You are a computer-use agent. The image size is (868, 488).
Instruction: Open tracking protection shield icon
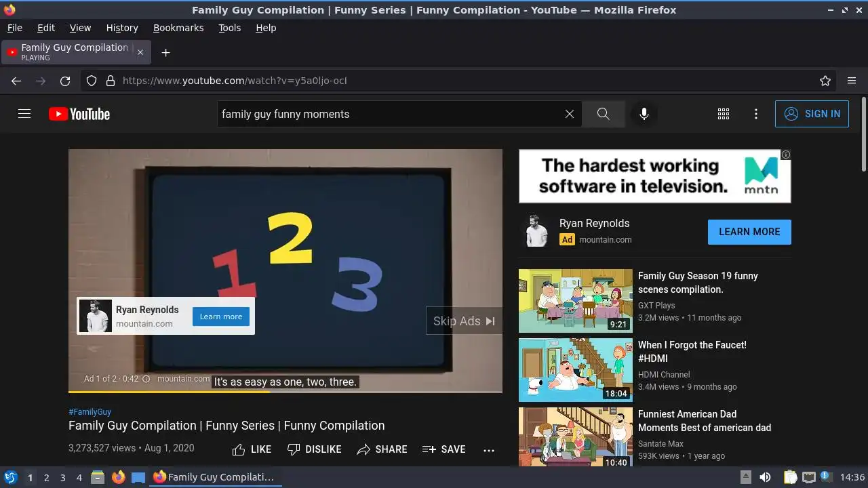(92, 81)
